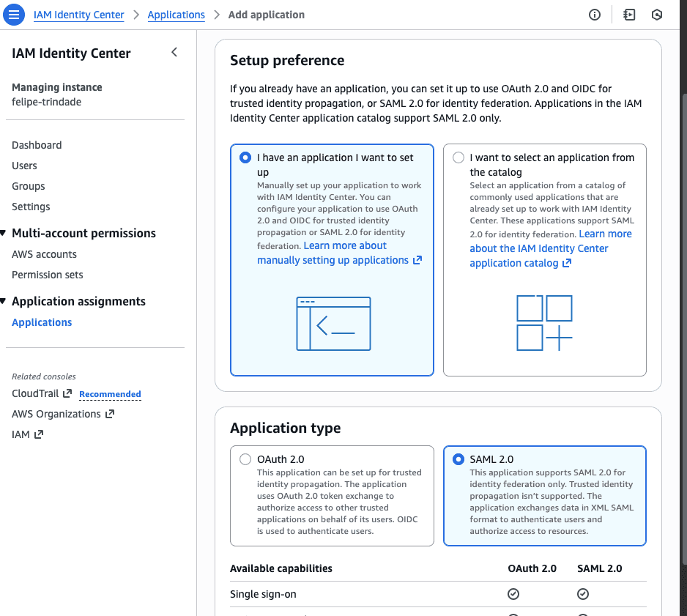
Task: Click the hexagon settings icon at top right
Action: coord(657,15)
